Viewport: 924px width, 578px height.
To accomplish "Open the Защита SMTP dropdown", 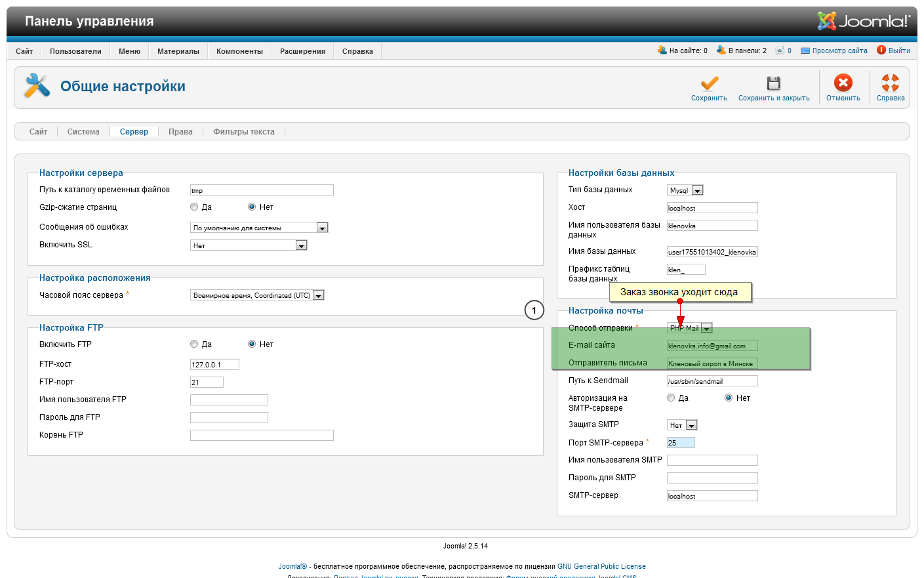I will click(682, 425).
